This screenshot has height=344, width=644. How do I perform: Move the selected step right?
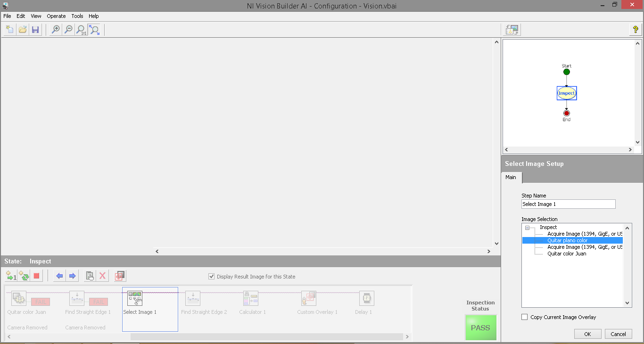(x=72, y=276)
